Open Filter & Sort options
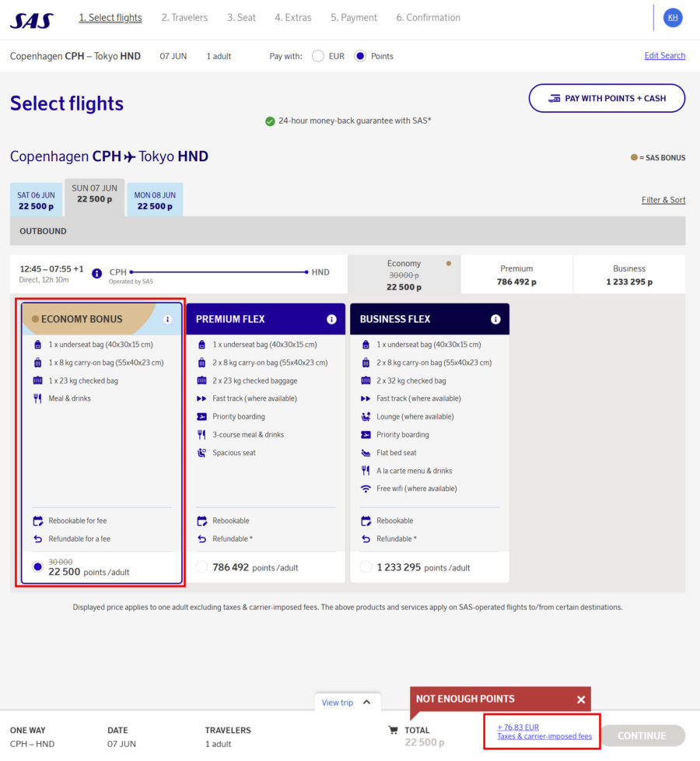 663,200
